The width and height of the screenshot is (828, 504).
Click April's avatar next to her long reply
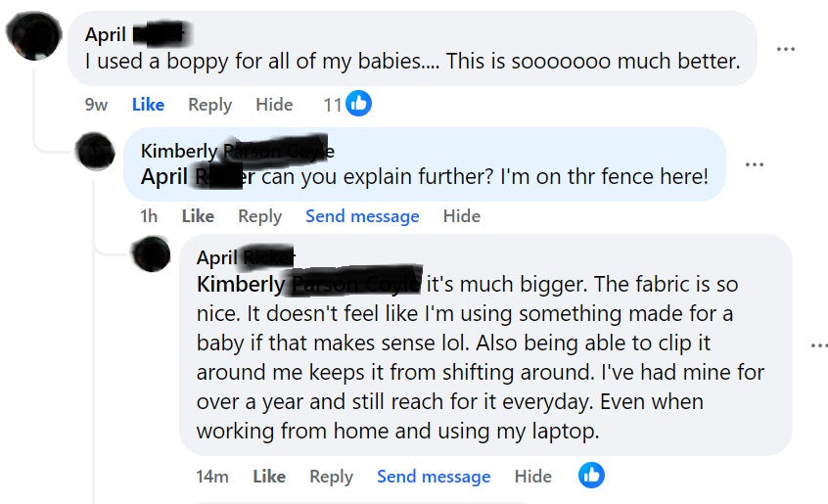pyautogui.click(x=152, y=254)
